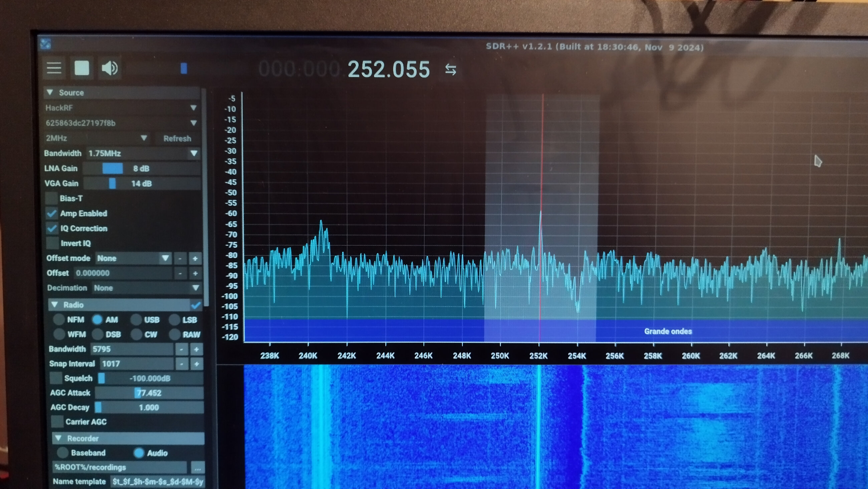This screenshot has width=868, height=489.
Task: Click the Refresh button
Action: click(177, 139)
